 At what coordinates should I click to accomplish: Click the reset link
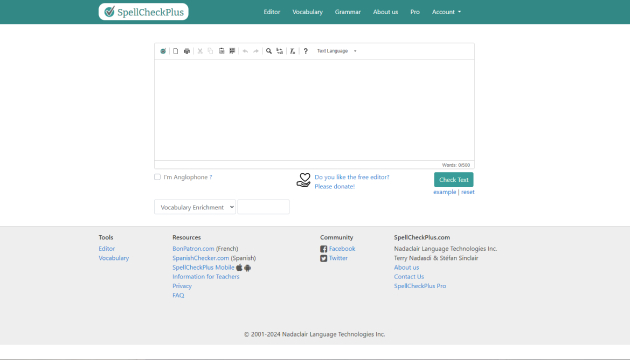[x=468, y=192]
